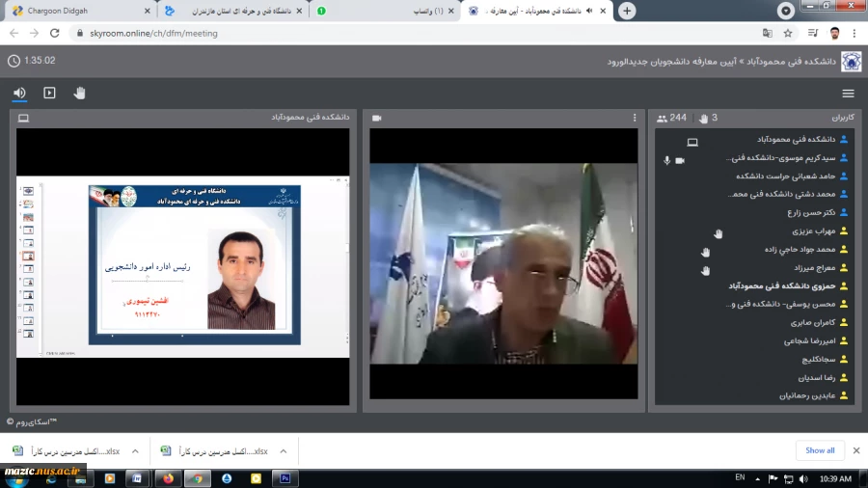Close the Chargoon Didgah tab
This screenshot has height=488, width=868.
pyautogui.click(x=148, y=11)
